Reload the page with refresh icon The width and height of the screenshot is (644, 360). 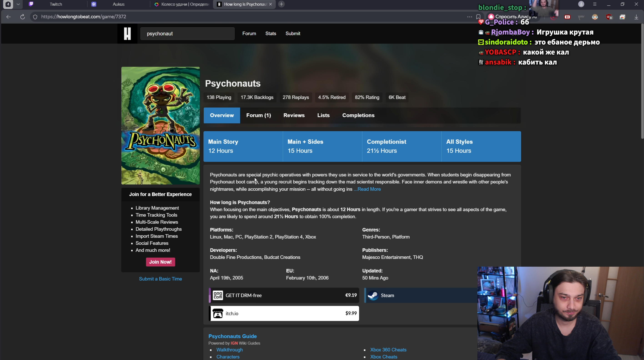coord(23,17)
